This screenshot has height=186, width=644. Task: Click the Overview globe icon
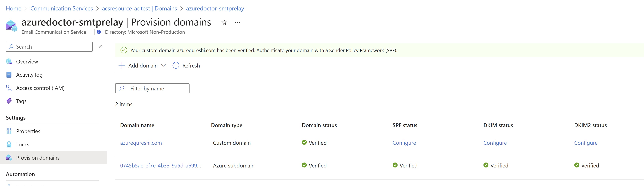pyautogui.click(x=9, y=61)
